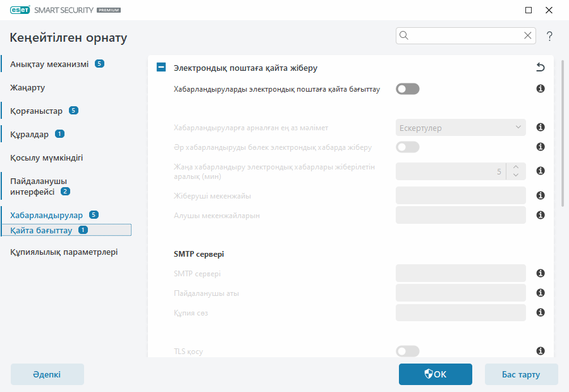Click the Бас тарту cancel button
Image resolution: width=569 pixels, height=392 pixels.
pos(521,374)
